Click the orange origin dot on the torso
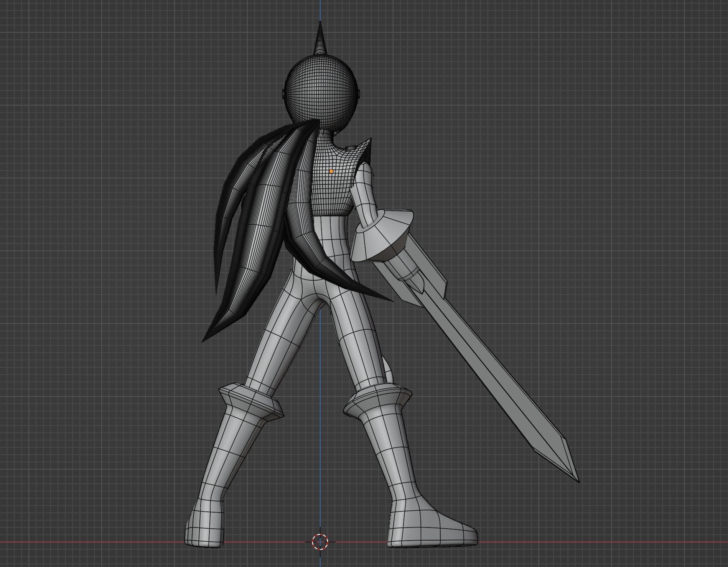 click(x=331, y=171)
